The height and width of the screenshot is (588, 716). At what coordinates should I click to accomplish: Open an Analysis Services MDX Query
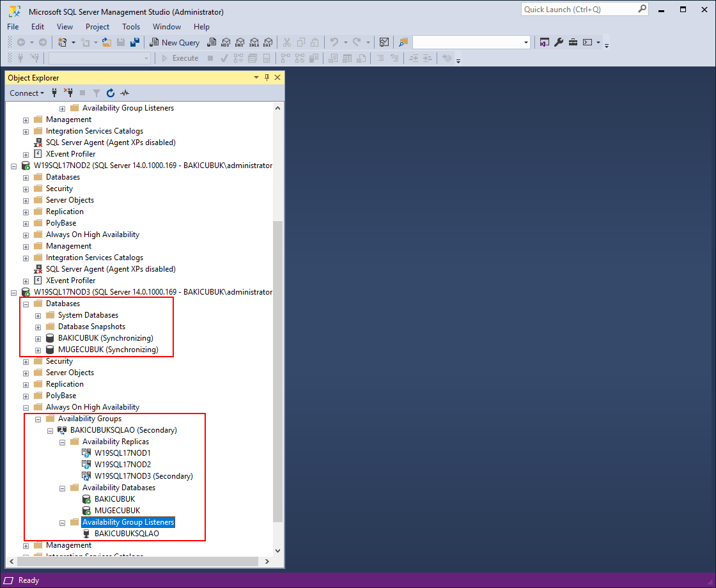pos(226,42)
